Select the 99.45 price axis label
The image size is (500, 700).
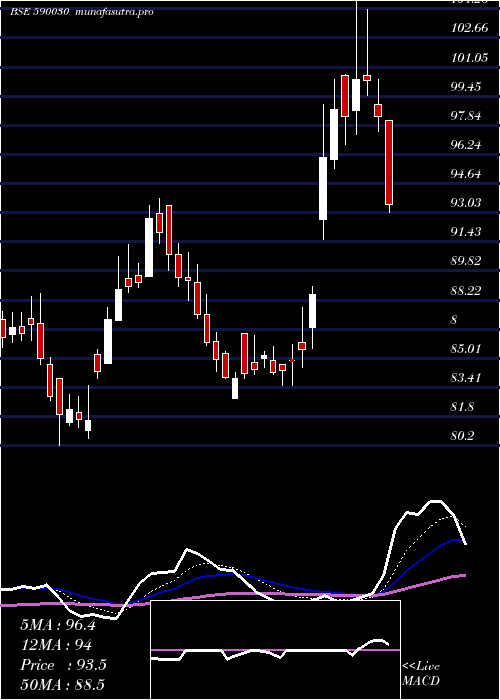tap(466, 86)
